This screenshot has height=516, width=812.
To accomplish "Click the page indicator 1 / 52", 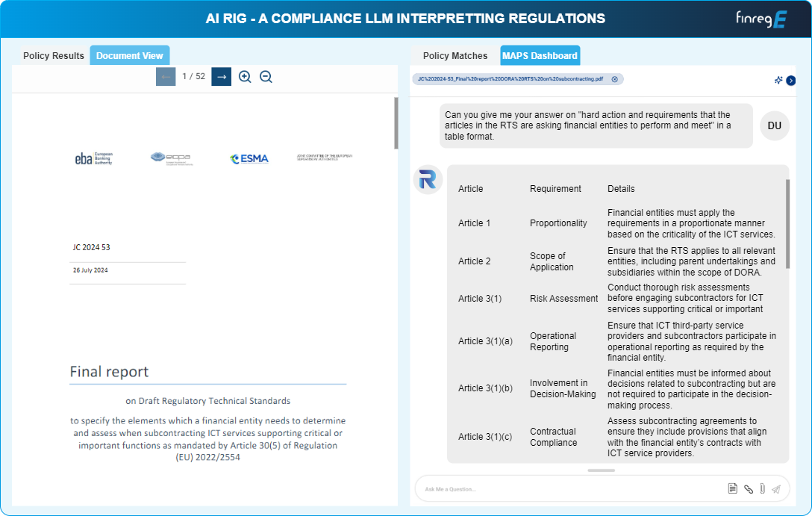I will 194,77.
